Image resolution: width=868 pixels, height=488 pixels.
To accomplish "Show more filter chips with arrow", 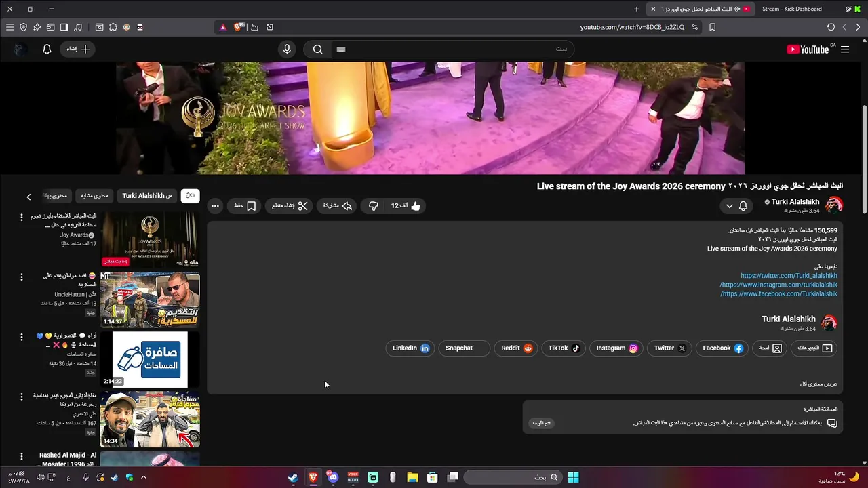I will (x=28, y=197).
